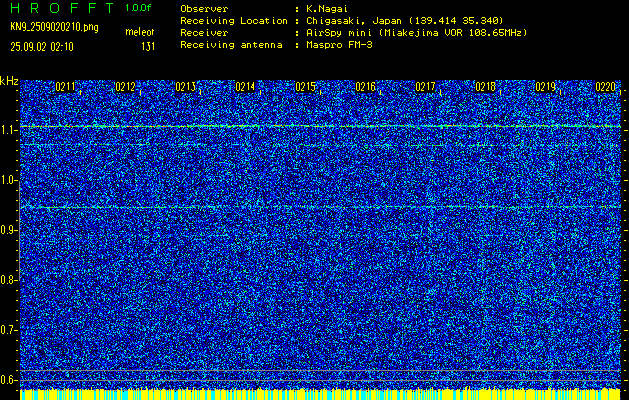Click the 1.0 kHz axis label
The image size is (629, 400).
8,180
